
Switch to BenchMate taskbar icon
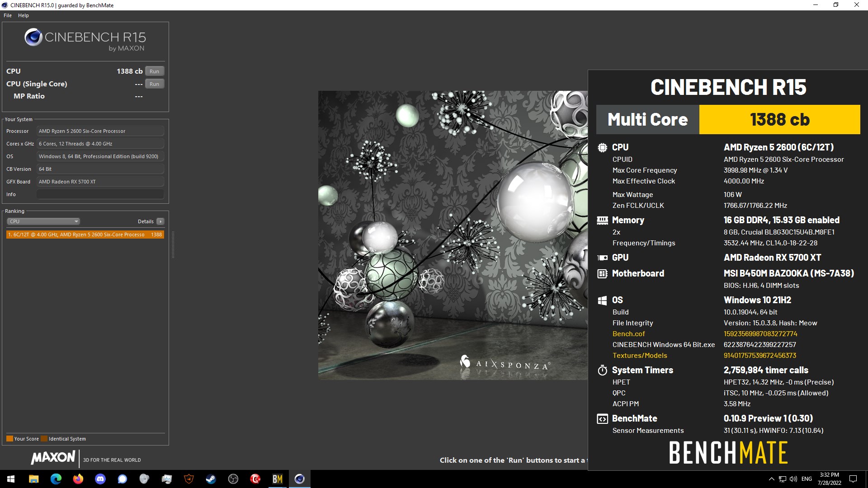click(277, 479)
